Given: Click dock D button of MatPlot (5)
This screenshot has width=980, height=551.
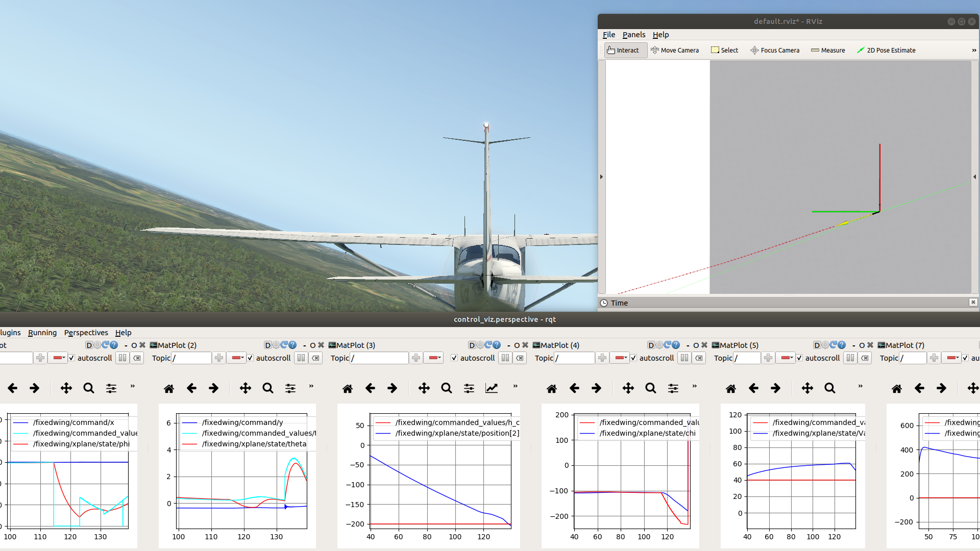Looking at the screenshot, I should pyautogui.click(x=817, y=345).
